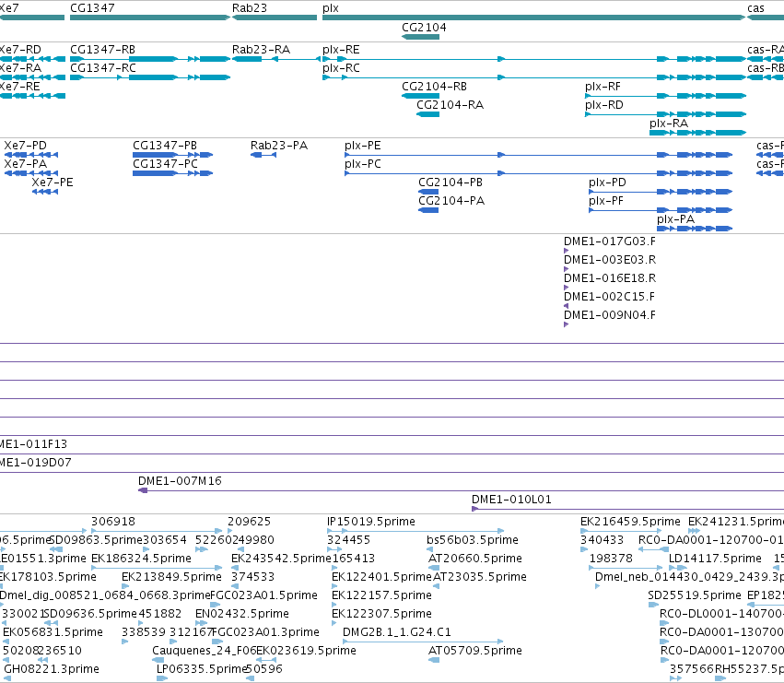Click the CG2104-PA label
Image resolution: width=784 pixels, height=683 pixels.
pyautogui.click(x=451, y=201)
